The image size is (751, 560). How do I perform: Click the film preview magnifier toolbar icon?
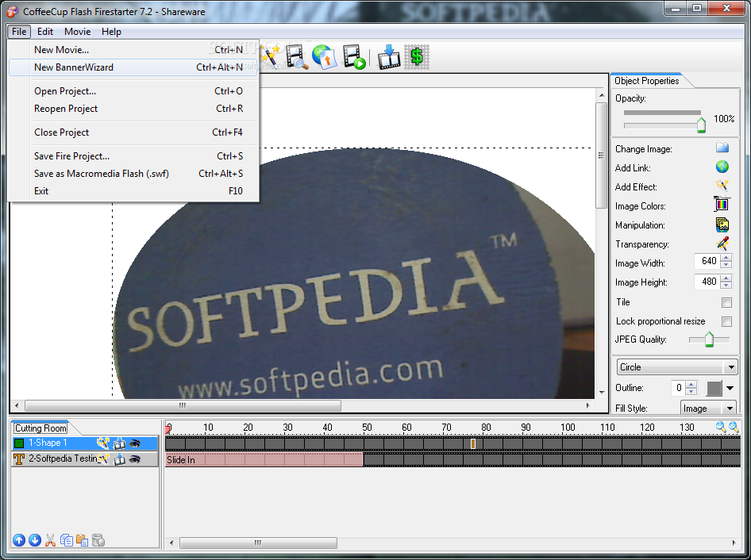[297, 57]
